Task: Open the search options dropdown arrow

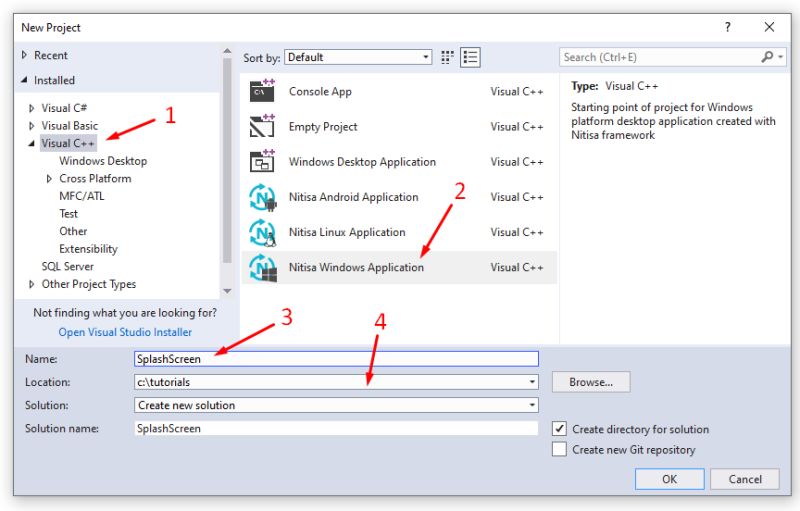Action: pos(781,57)
